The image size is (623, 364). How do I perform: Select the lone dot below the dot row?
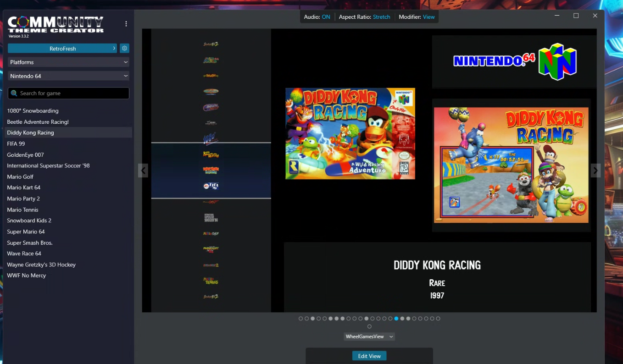(369, 326)
